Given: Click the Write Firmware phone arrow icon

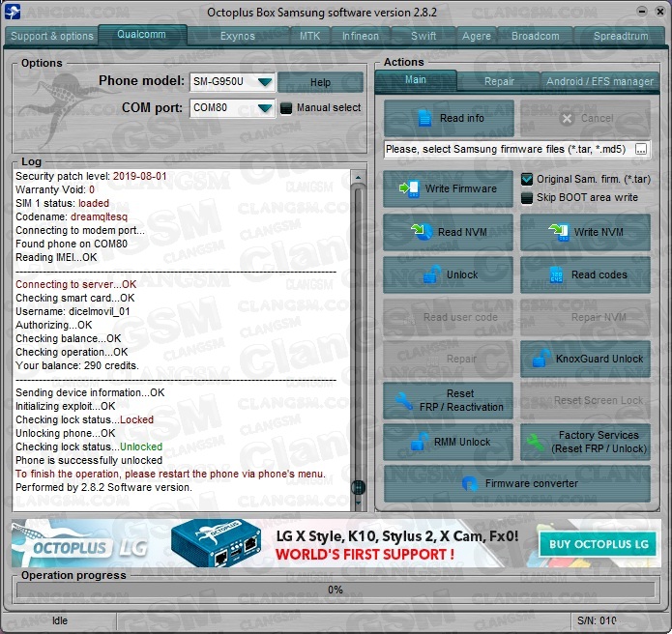Looking at the screenshot, I should [x=409, y=188].
